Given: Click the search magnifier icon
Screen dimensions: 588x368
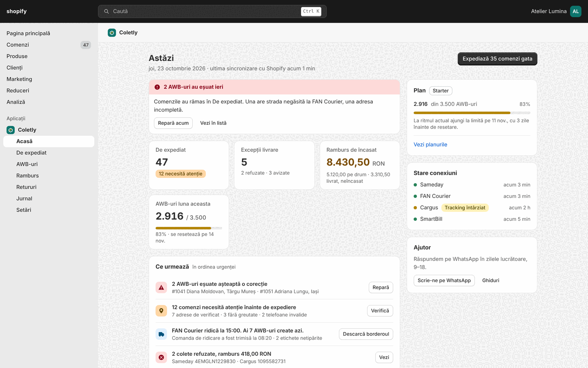Looking at the screenshot, I should coord(107,11).
